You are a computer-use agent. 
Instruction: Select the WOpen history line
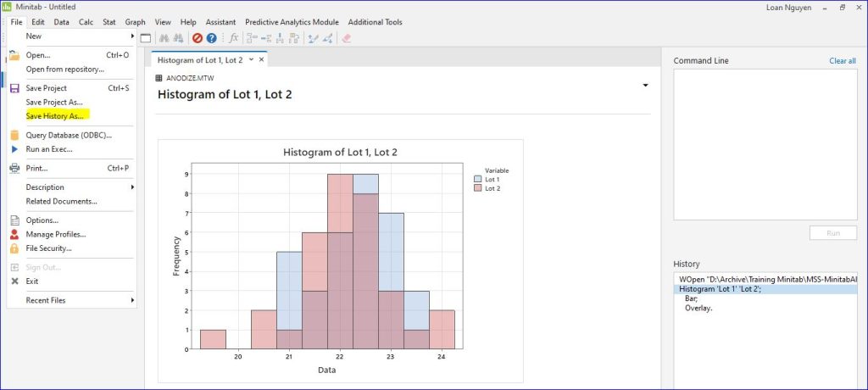[765, 280]
